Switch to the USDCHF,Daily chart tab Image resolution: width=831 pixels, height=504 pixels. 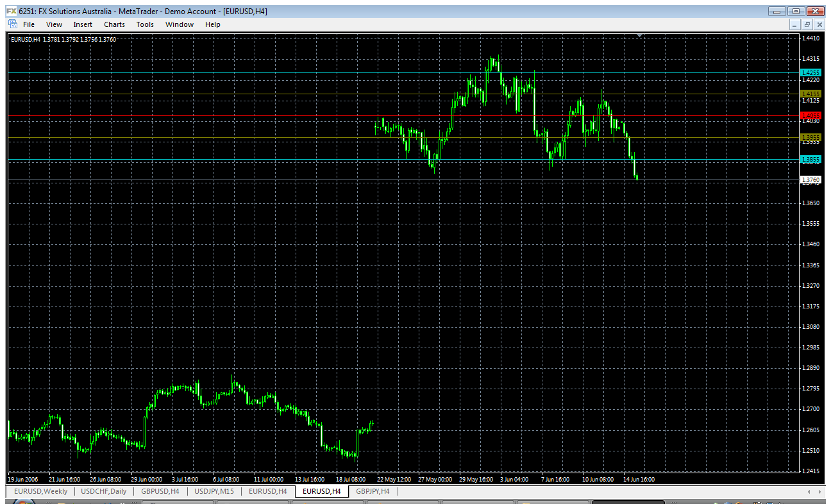click(x=103, y=491)
